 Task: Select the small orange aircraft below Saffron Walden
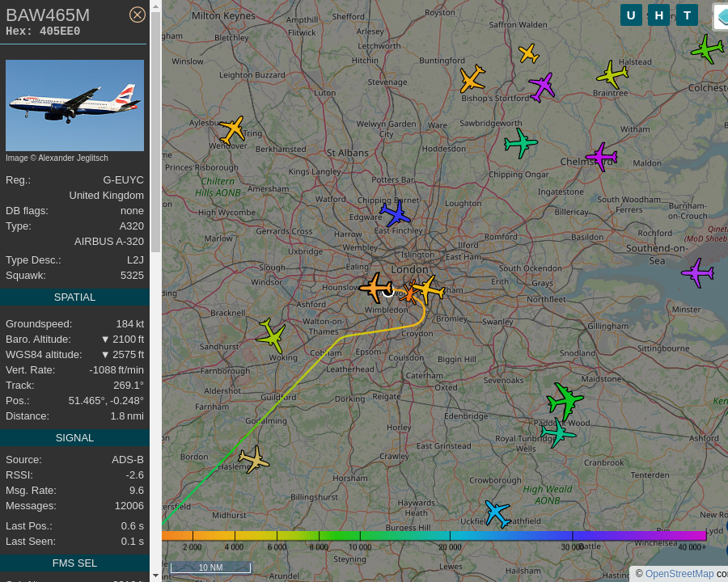coord(528,53)
